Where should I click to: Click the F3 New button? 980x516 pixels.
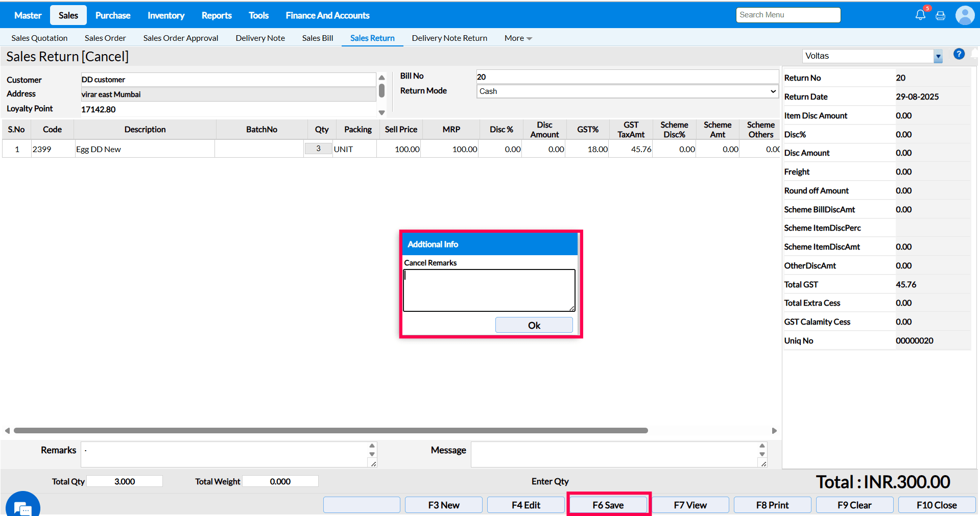tap(444, 505)
